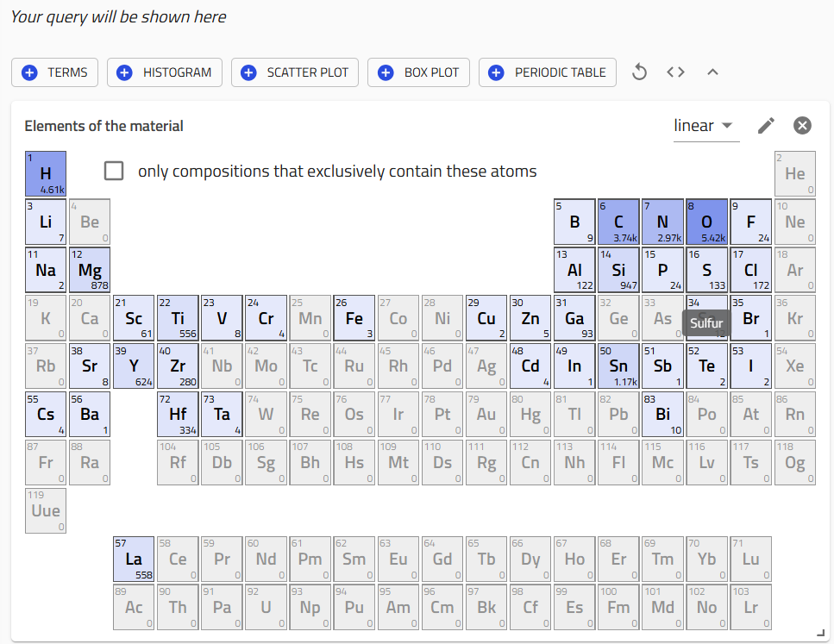
Task: Click the disabled Helium tile
Action: pos(794,174)
